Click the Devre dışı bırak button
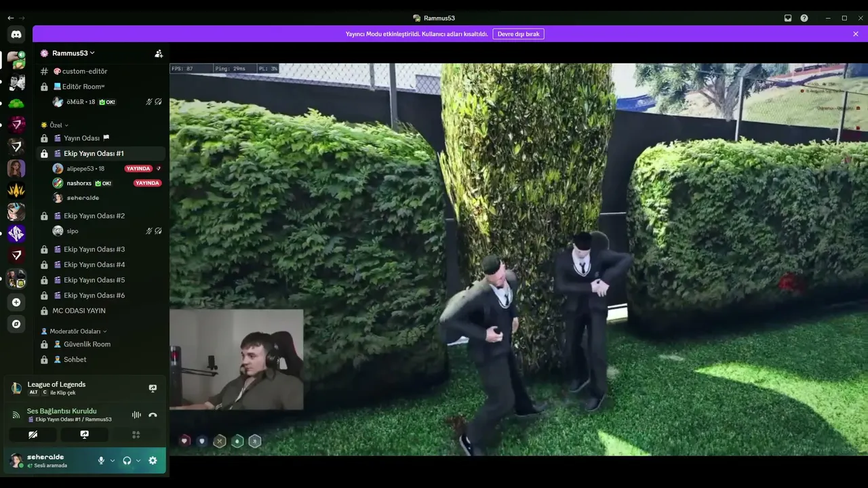 coord(519,34)
